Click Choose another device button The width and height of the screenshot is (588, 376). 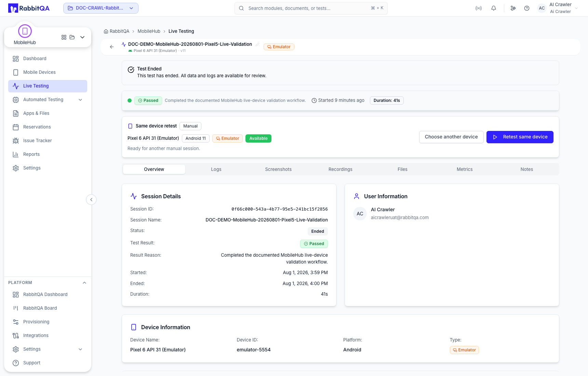(x=451, y=137)
